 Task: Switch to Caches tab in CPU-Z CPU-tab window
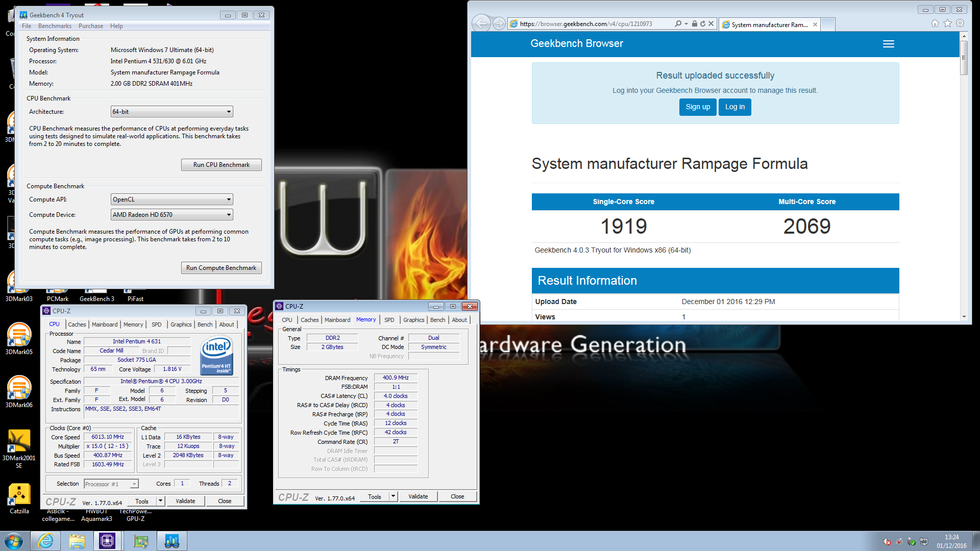[x=77, y=324]
